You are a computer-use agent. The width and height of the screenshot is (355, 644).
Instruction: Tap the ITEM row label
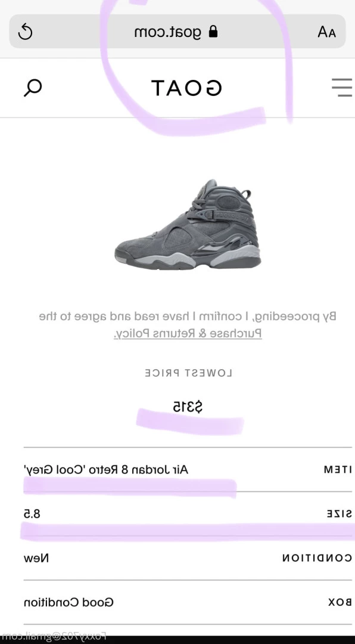pyautogui.click(x=338, y=470)
